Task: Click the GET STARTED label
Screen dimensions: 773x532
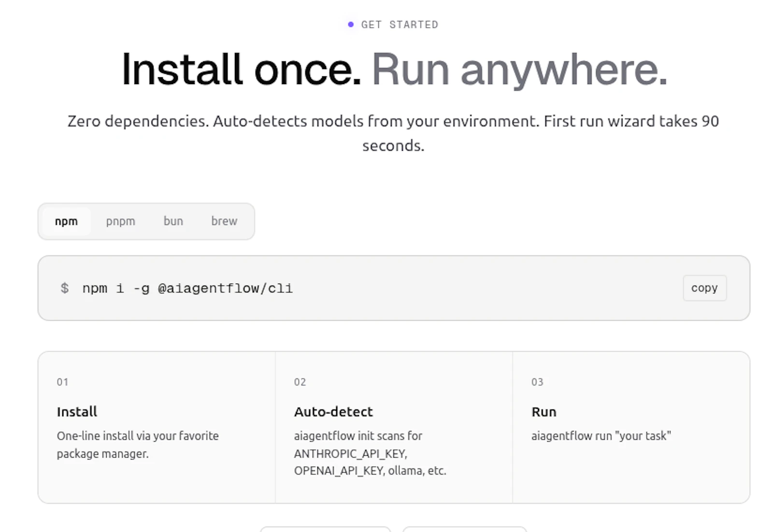Action: (400, 25)
